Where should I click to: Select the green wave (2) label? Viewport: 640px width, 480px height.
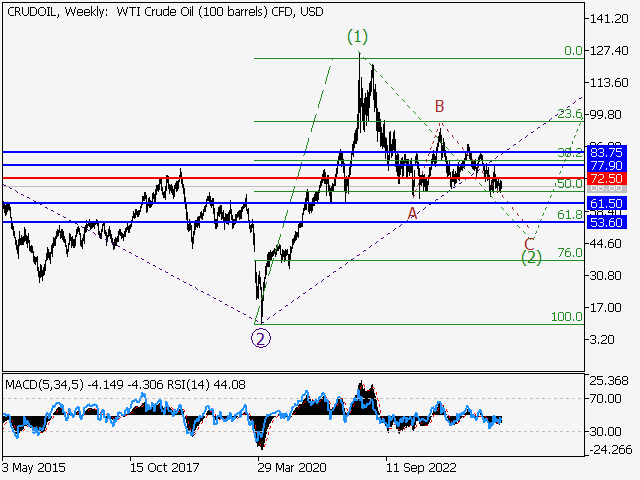click(531, 258)
